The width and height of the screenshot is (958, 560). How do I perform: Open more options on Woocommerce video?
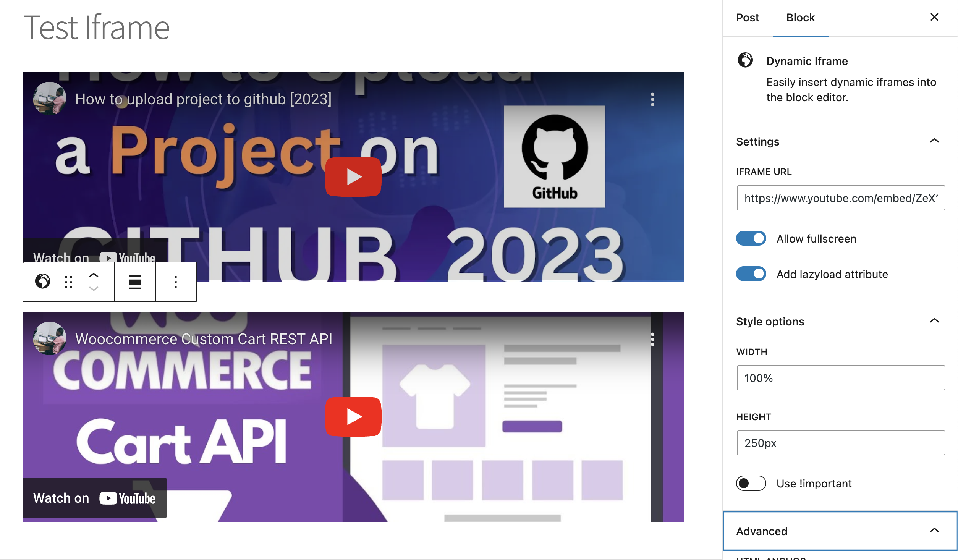coord(652,339)
